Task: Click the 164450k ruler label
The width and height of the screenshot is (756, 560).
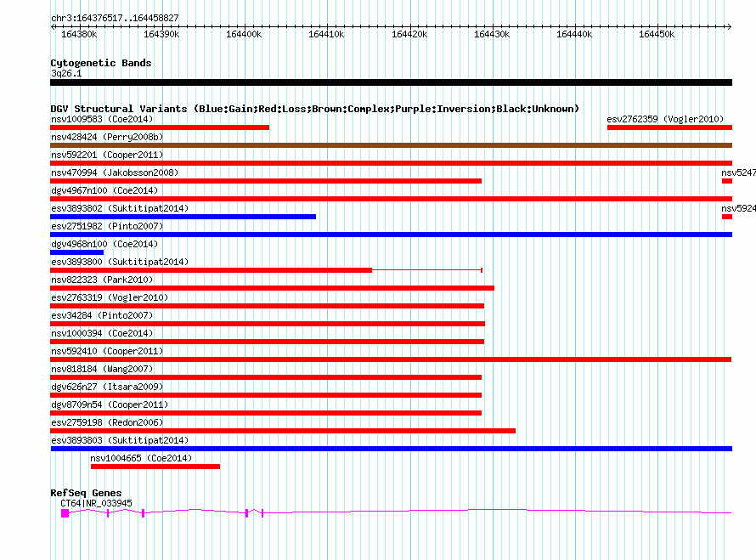Action: pos(657,34)
